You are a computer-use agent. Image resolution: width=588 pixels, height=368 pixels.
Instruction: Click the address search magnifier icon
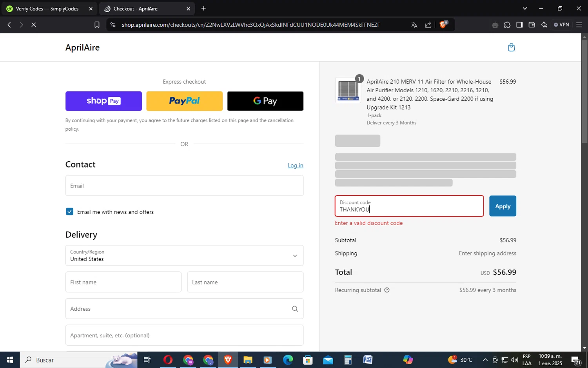pos(295,309)
